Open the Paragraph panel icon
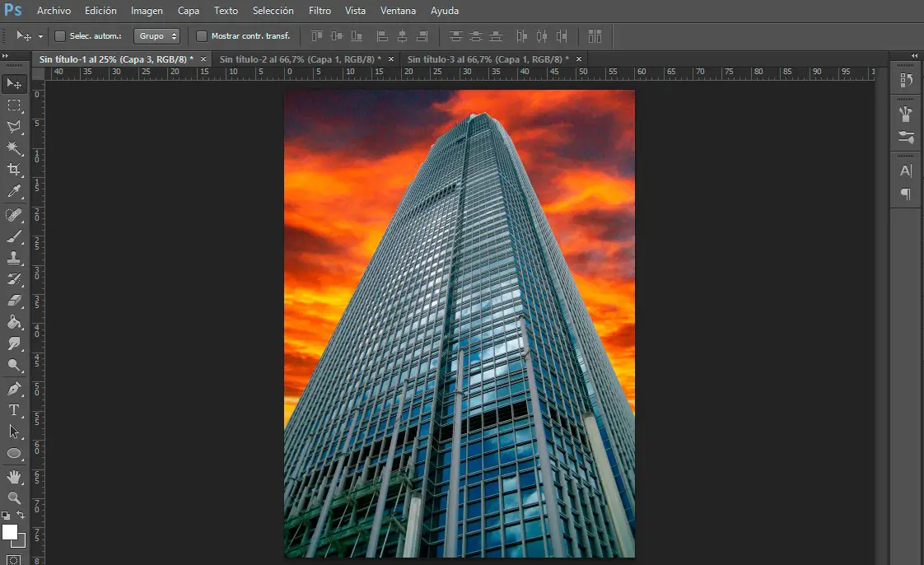 click(x=906, y=194)
